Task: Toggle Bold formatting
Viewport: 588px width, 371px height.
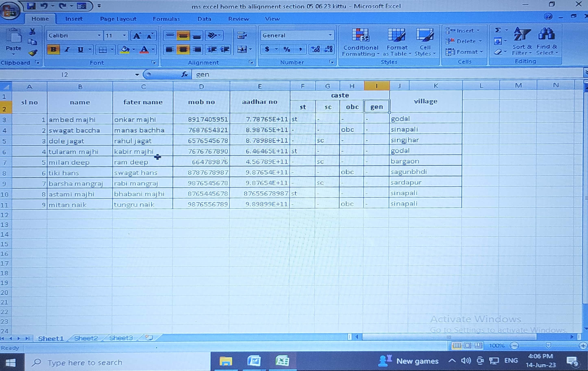Action: point(53,50)
